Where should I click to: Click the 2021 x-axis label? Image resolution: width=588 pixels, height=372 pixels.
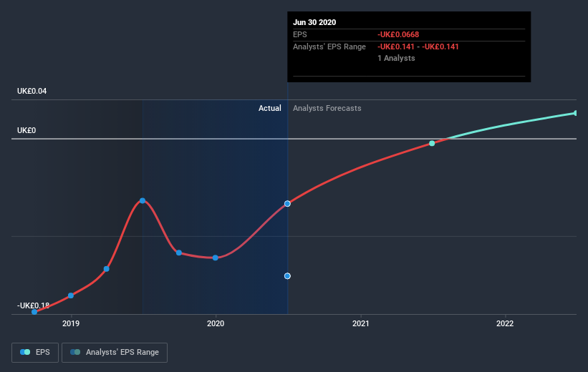click(x=361, y=323)
